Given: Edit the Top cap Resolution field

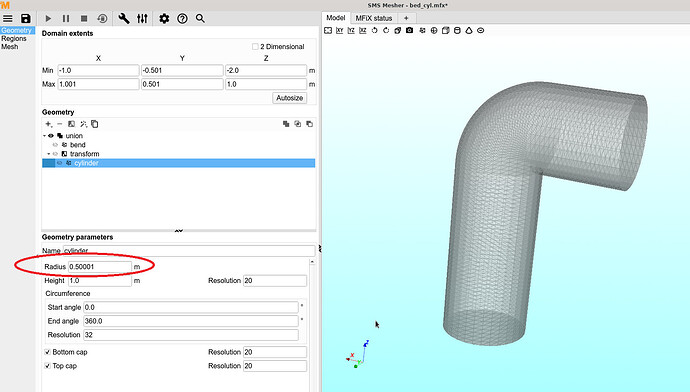Looking at the screenshot, I should click(x=275, y=366).
